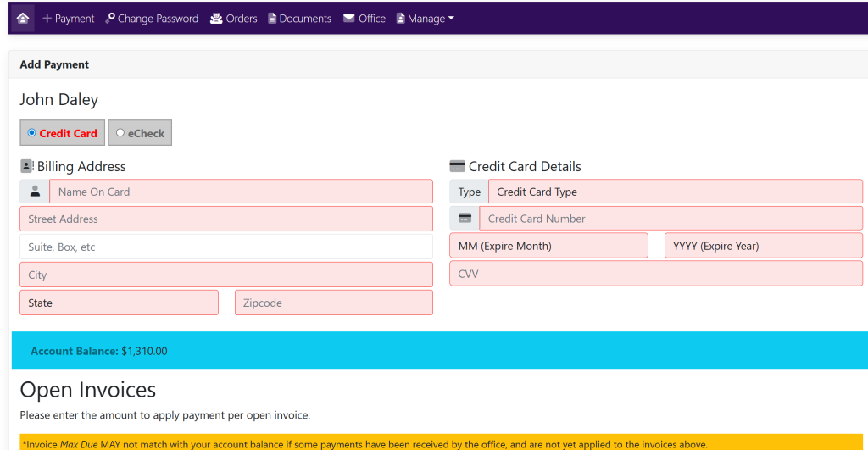Select the eCheck radio button

(x=120, y=133)
